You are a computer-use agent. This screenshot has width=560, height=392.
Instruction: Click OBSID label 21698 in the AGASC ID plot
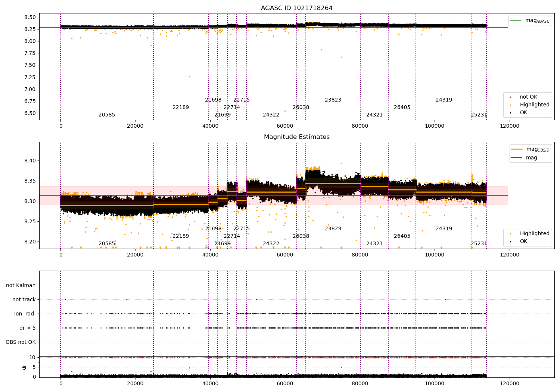pyautogui.click(x=213, y=100)
